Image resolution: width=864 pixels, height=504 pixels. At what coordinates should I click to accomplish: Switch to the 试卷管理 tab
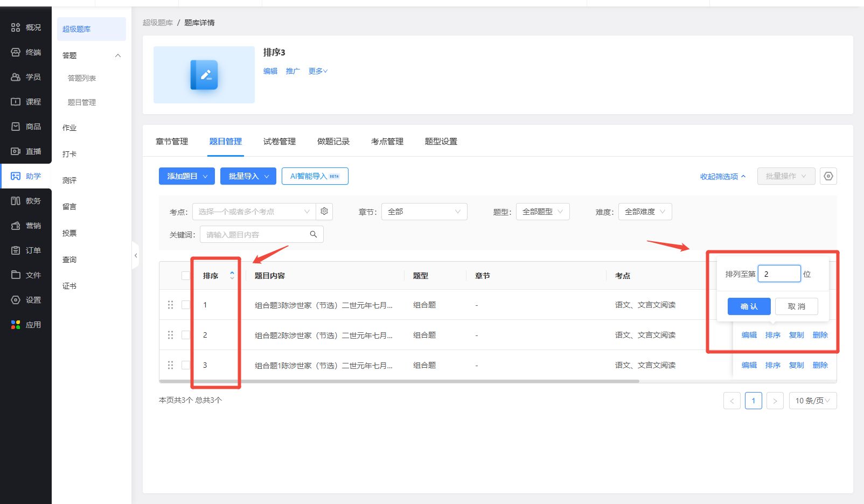(x=279, y=142)
